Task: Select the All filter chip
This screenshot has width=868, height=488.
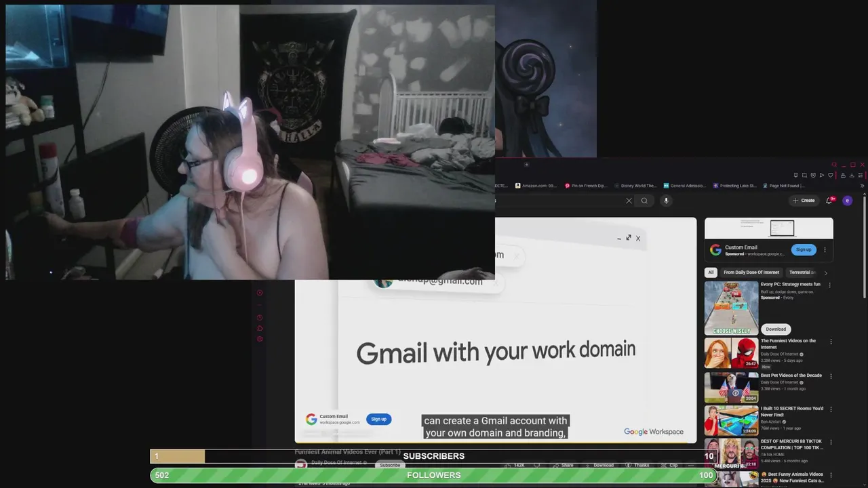Action: 711,272
